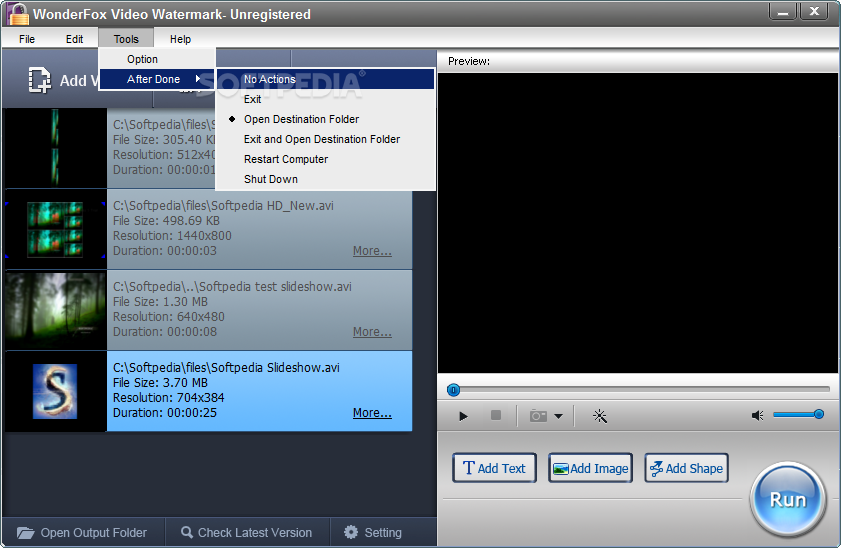
Task: Open the snapshot dropdown arrow
Action: click(x=558, y=416)
